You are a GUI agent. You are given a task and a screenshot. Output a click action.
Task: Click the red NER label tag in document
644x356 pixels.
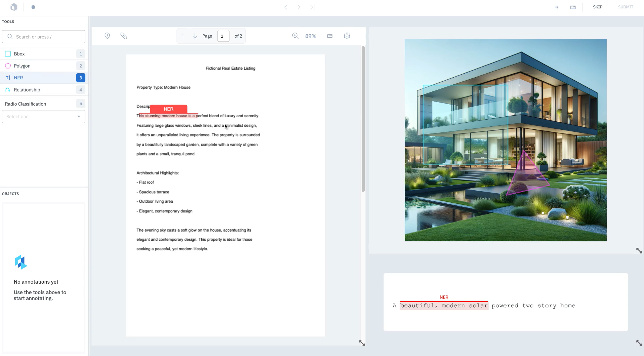(x=168, y=109)
